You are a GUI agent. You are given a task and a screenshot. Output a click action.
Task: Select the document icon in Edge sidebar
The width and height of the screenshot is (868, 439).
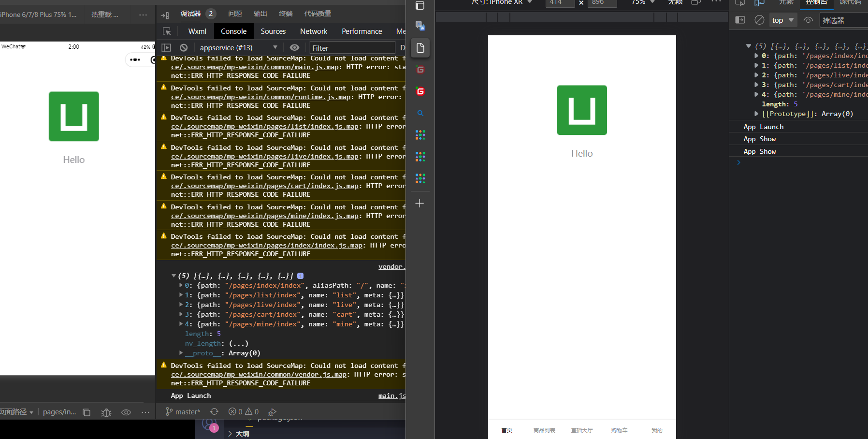420,48
